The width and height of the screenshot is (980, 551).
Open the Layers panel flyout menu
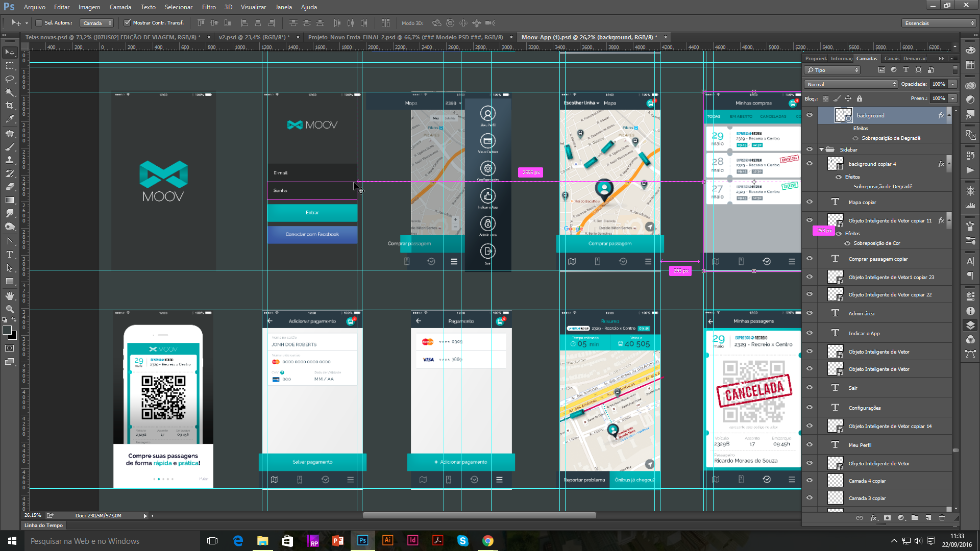point(954,59)
